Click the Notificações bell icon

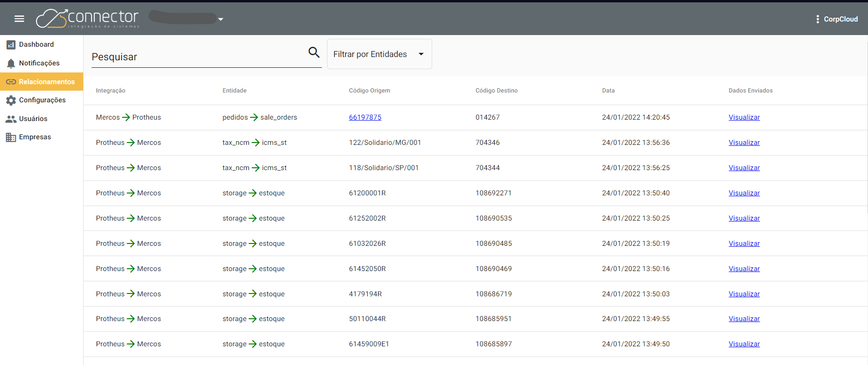[11, 63]
